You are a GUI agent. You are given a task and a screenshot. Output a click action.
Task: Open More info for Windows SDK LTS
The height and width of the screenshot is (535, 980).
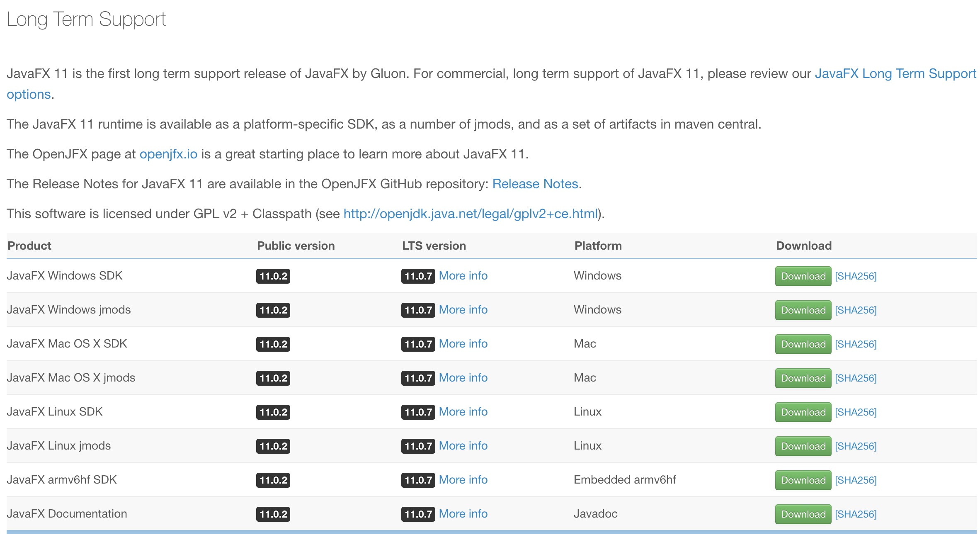click(x=463, y=276)
